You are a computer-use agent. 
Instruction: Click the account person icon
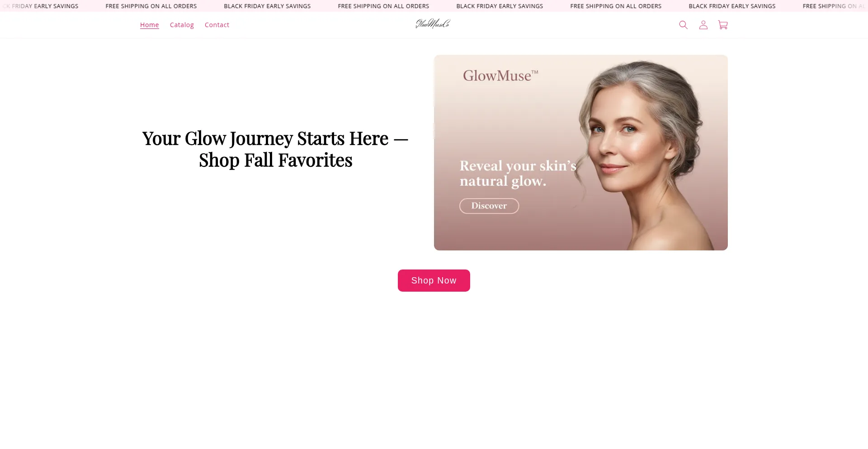[x=703, y=25]
